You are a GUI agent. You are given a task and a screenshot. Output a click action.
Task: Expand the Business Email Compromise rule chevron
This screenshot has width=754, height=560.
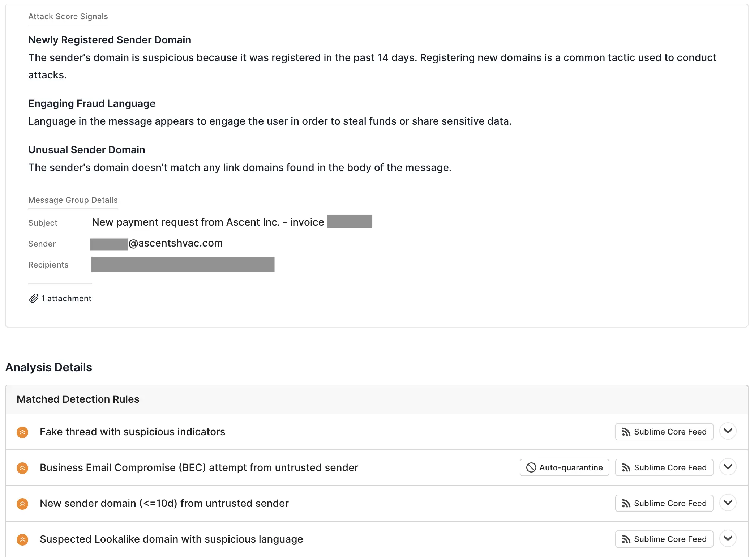pos(728,467)
